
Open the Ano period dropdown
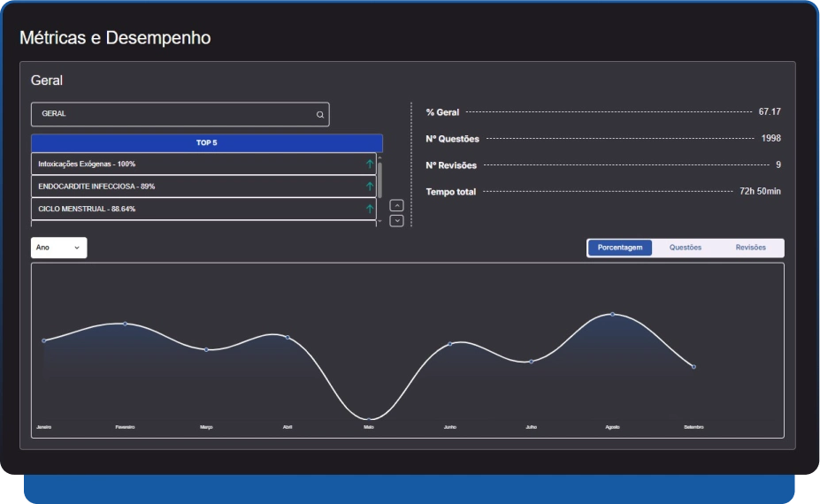[58, 248]
